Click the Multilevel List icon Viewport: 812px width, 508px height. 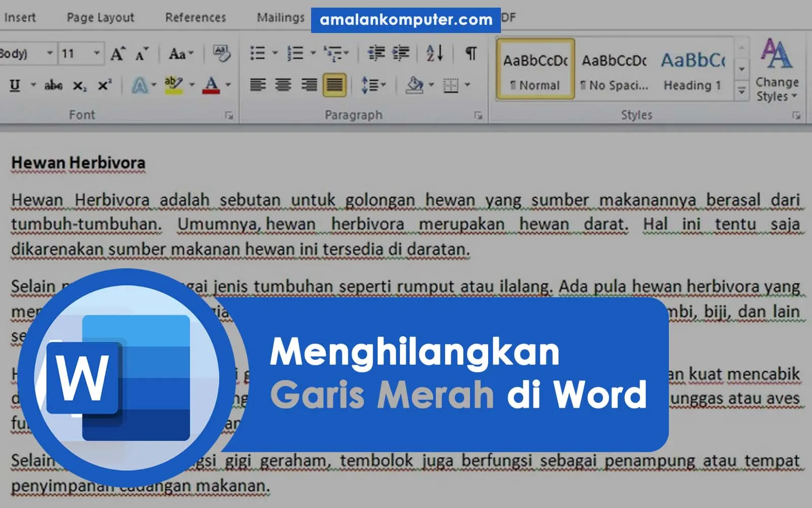[x=333, y=53]
